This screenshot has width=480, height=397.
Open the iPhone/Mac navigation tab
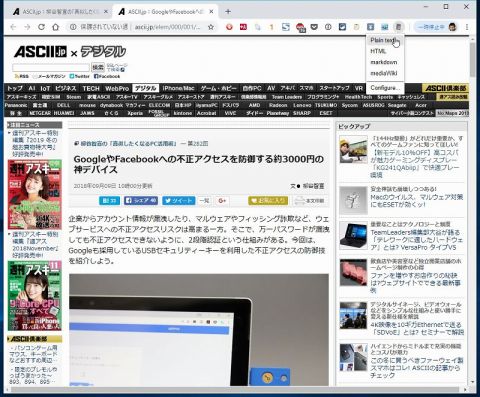(178, 88)
